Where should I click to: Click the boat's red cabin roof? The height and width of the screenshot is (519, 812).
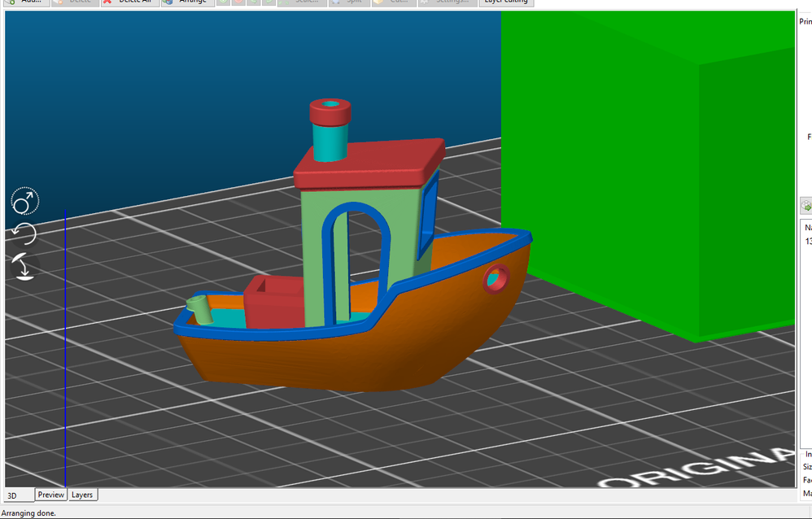click(369, 164)
